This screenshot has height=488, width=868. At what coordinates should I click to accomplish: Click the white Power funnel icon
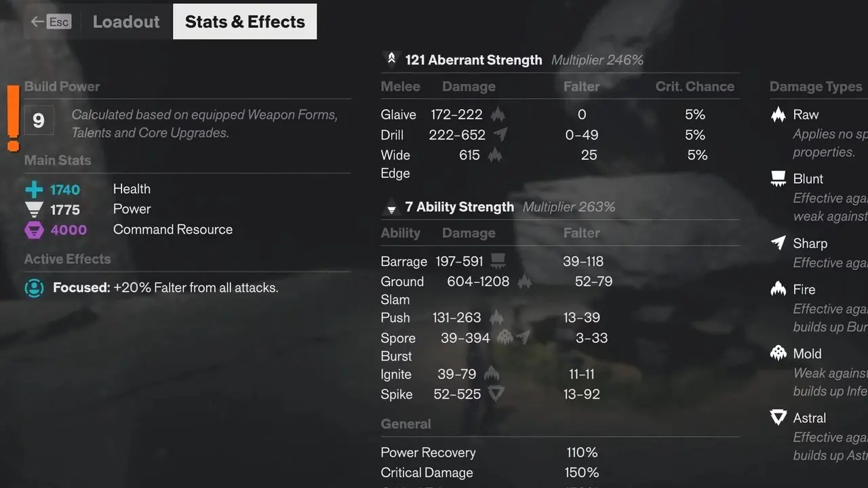[x=34, y=209]
